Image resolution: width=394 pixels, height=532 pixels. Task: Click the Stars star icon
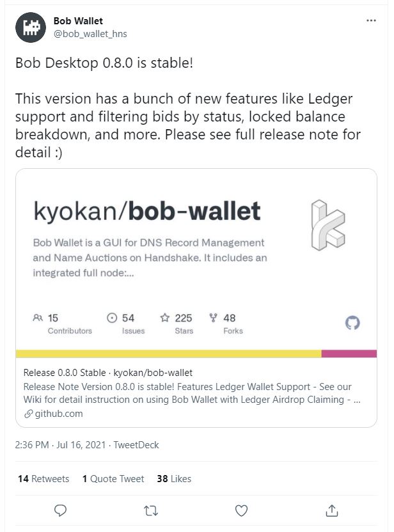(165, 318)
